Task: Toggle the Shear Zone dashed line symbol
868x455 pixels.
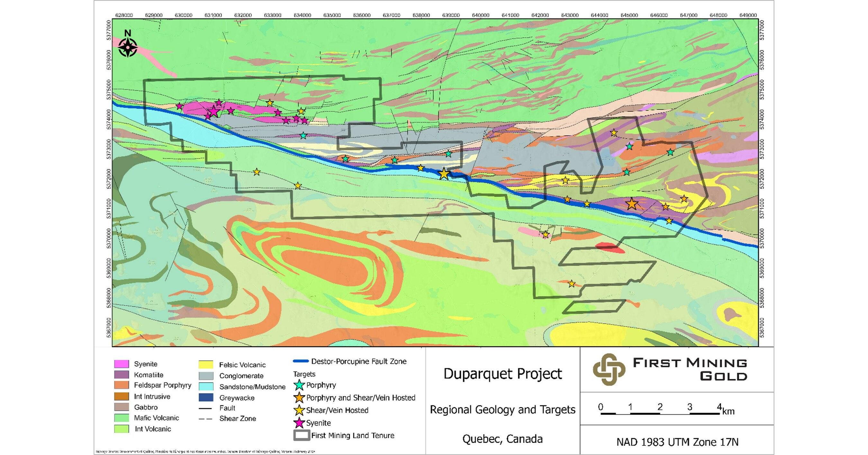Action: coord(206,419)
